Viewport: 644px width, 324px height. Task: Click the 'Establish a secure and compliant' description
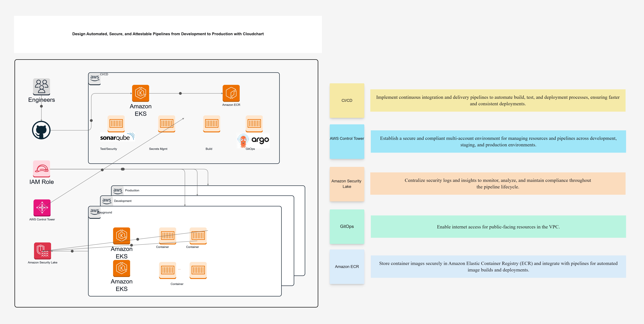tap(498, 142)
